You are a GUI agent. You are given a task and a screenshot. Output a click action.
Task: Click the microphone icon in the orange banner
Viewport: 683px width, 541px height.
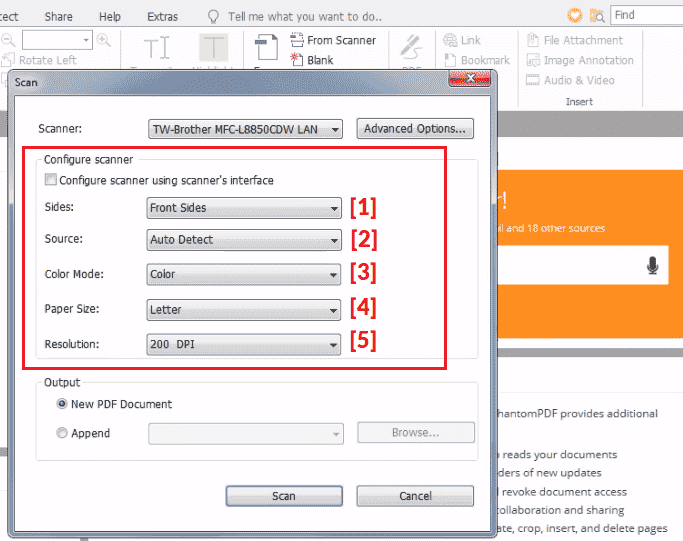click(x=652, y=265)
